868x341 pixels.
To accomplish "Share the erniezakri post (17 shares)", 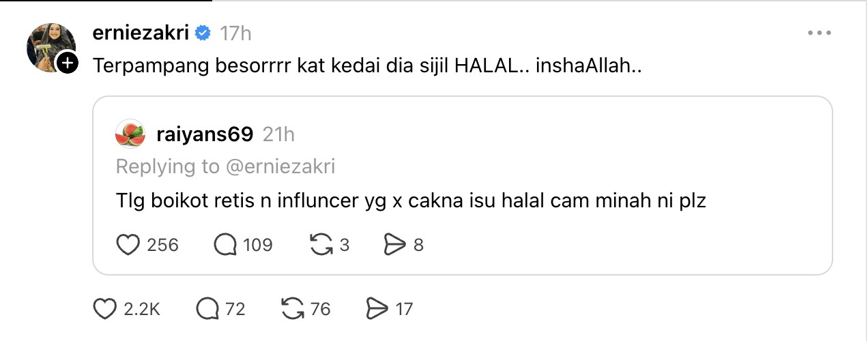I will tap(377, 309).
